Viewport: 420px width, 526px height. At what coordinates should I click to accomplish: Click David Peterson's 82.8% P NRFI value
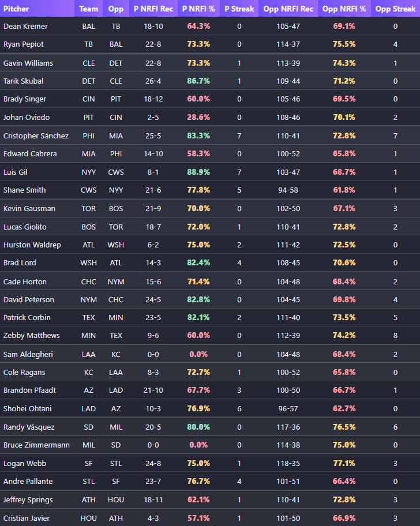198,299
